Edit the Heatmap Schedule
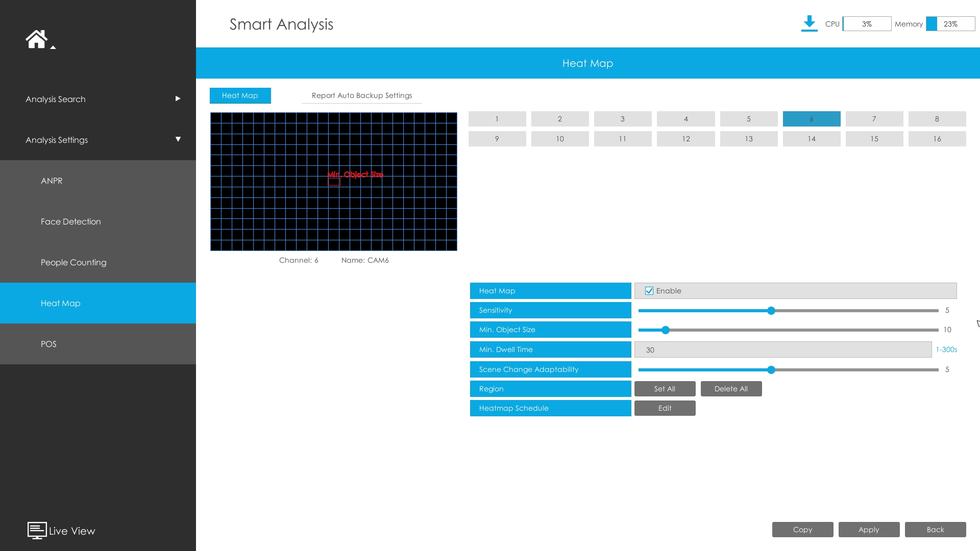Screen dimensions: 980x551 point(665,408)
